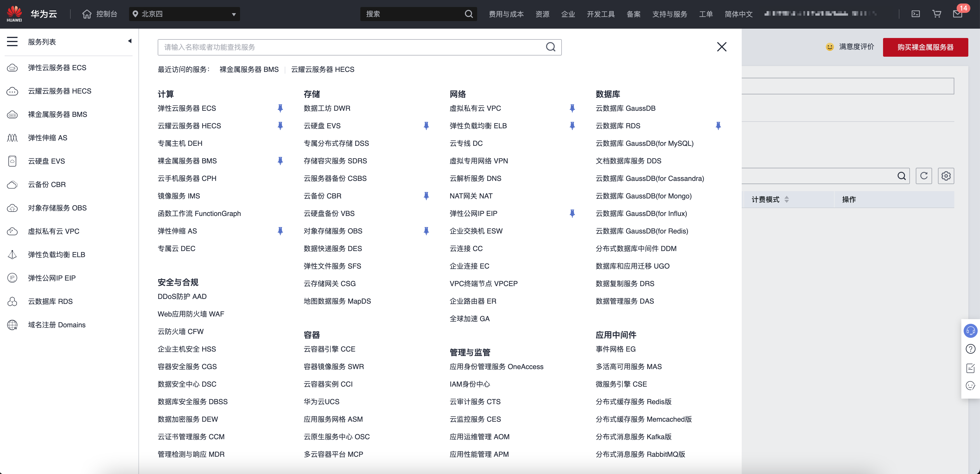Sort by 计费模式 column arrows
The height and width of the screenshot is (474, 980).
tap(787, 200)
